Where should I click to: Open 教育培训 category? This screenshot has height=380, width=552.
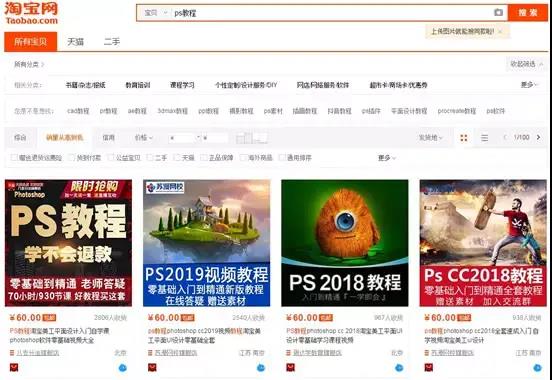(x=138, y=85)
